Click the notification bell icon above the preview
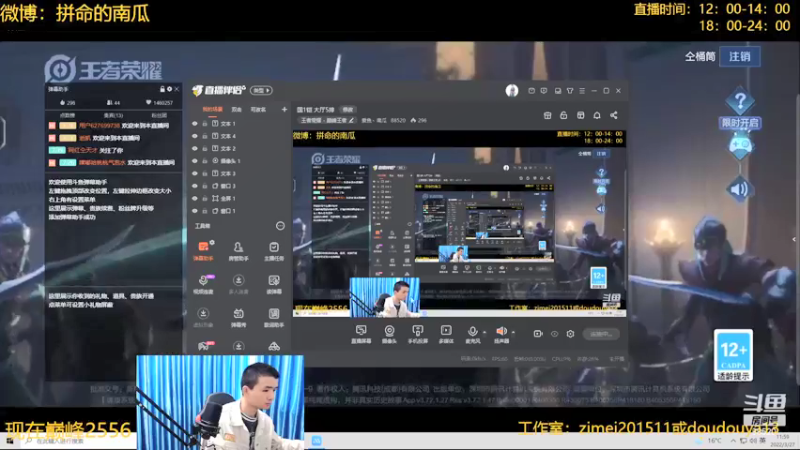Viewport: 800px width, 450px height. pyautogui.click(x=597, y=115)
